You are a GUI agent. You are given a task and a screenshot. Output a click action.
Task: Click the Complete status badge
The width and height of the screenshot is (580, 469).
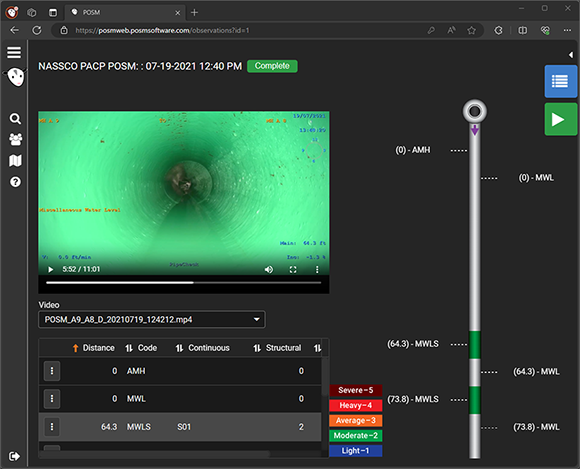[x=272, y=66]
